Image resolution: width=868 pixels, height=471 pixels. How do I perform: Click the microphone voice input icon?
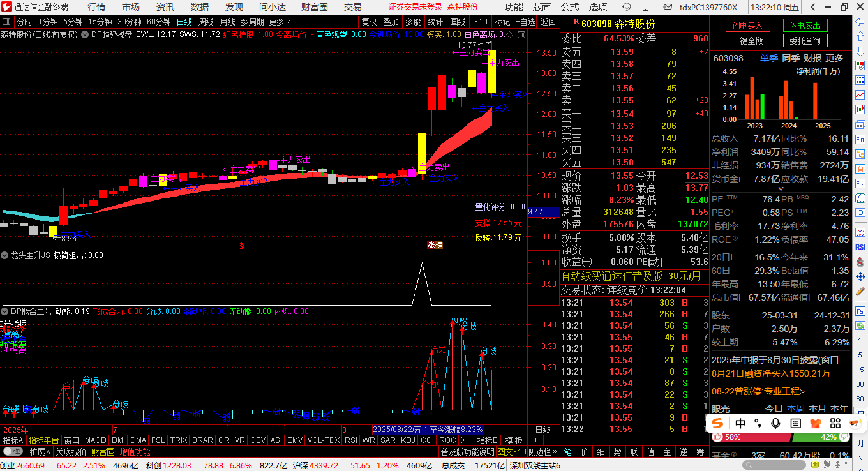point(775,423)
